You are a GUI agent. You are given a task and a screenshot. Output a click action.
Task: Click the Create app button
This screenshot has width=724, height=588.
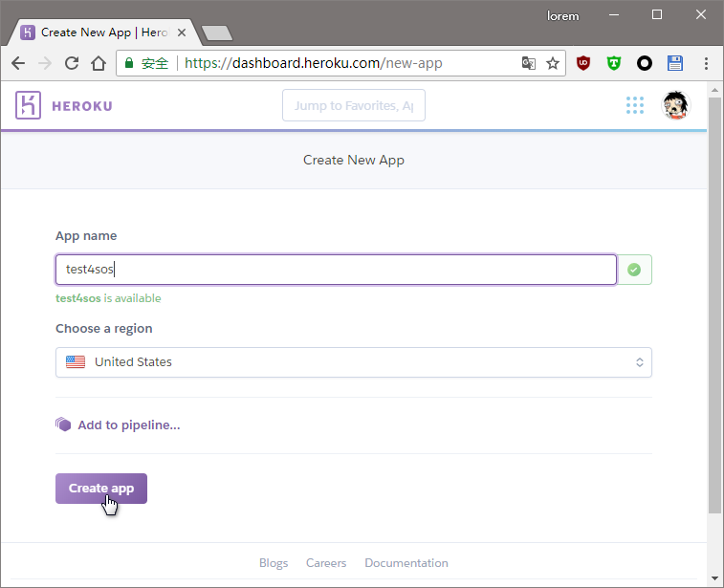click(x=101, y=489)
